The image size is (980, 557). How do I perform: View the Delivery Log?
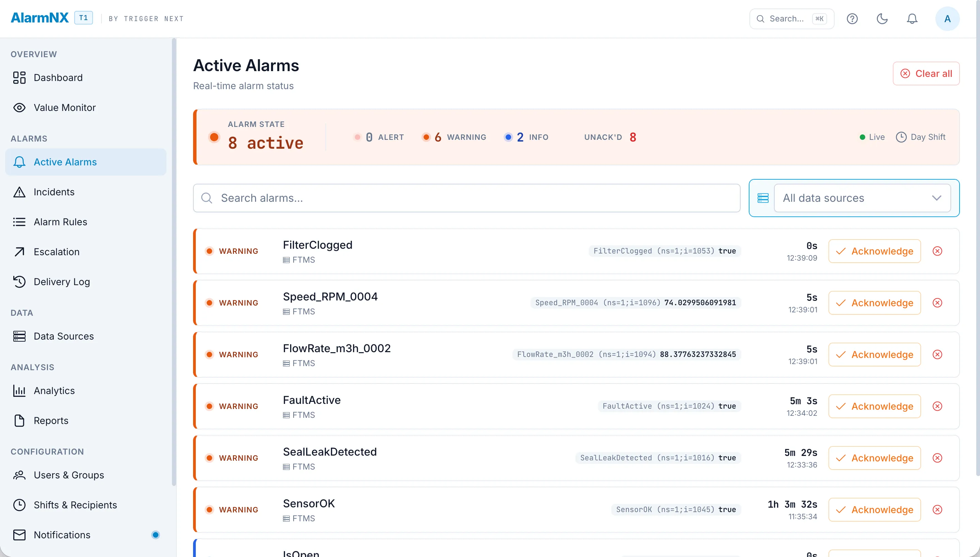86,281
